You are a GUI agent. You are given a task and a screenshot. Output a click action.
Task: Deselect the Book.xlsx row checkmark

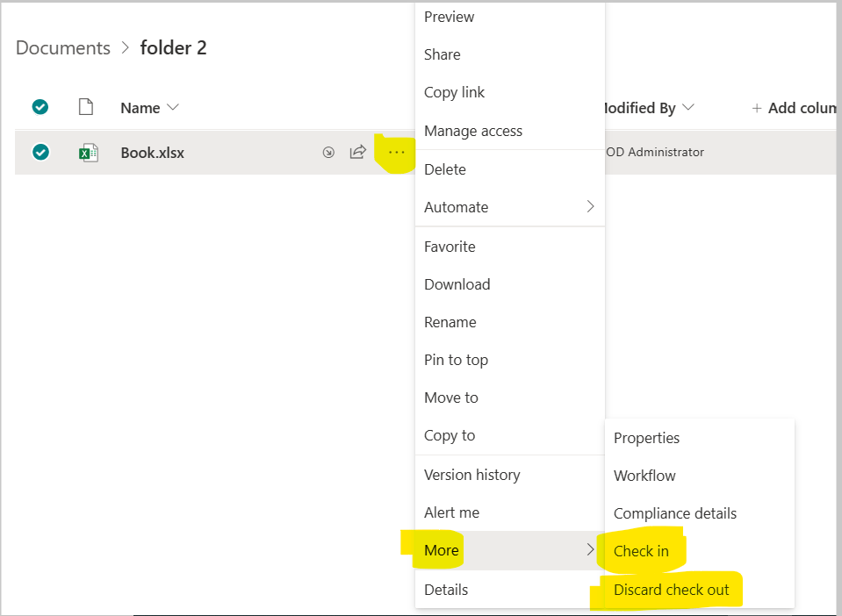click(40, 153)
